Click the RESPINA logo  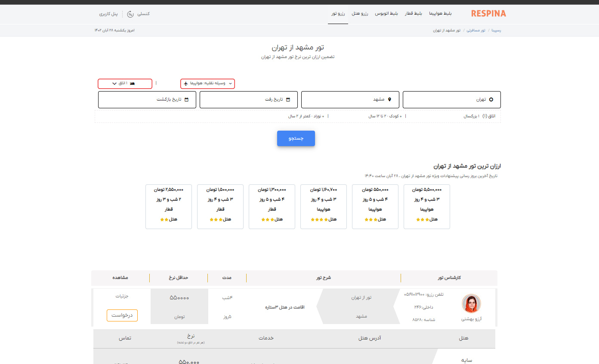(x=488, y=13)
